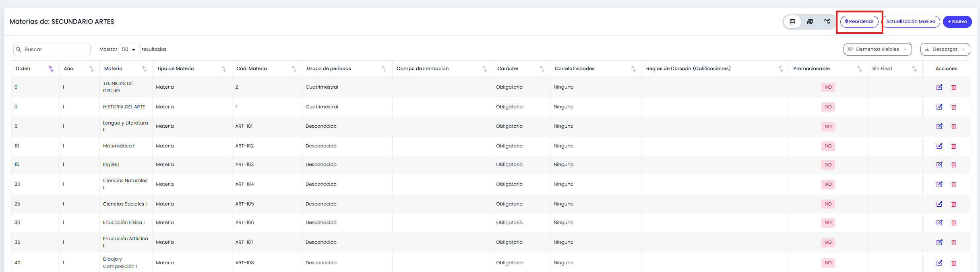980x272 pixels.
Task: Open the editor for Matemática I
Action: pyautogui.click(x=939, y=146)
